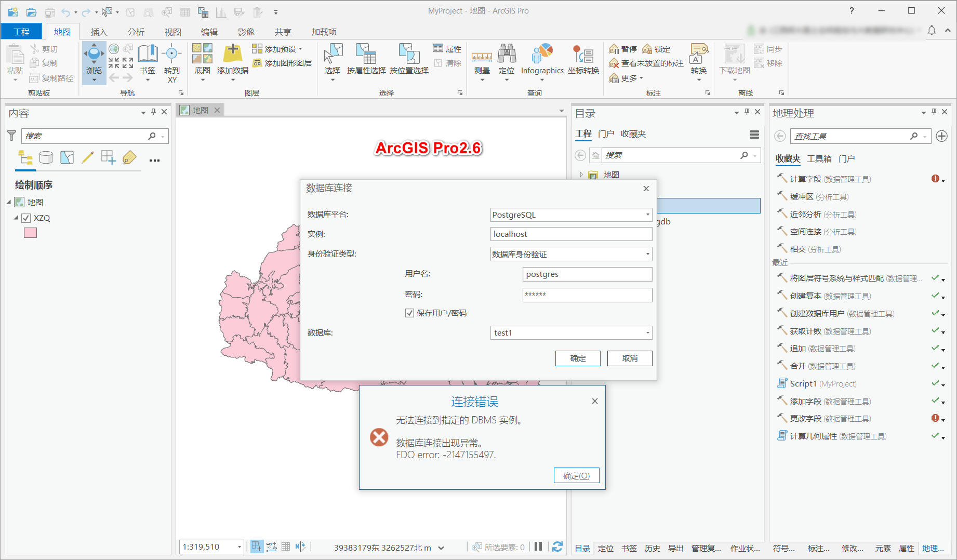Switch to Toolboxes (工具箱) tab in Geoprocessing
This screenshot has height=560, width=957.
[819, 158]
